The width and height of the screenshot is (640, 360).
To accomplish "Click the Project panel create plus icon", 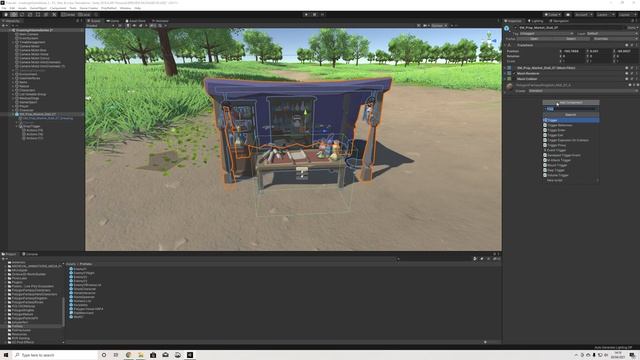I will click(3, 258).
